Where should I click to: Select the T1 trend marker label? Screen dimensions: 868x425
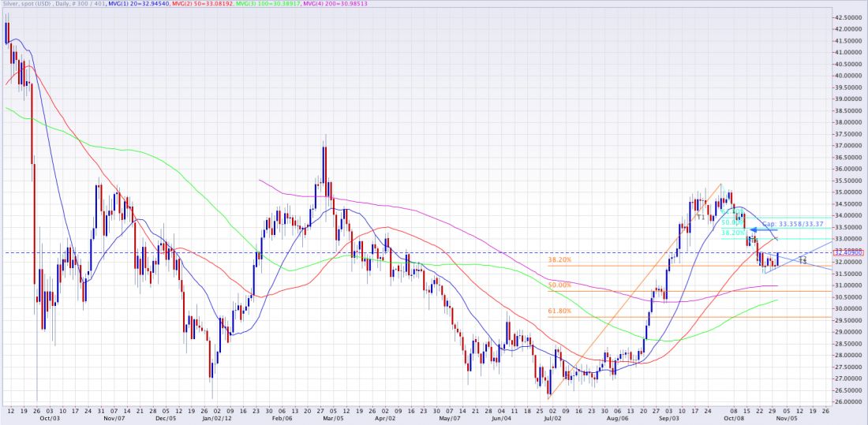pos(700,216)
